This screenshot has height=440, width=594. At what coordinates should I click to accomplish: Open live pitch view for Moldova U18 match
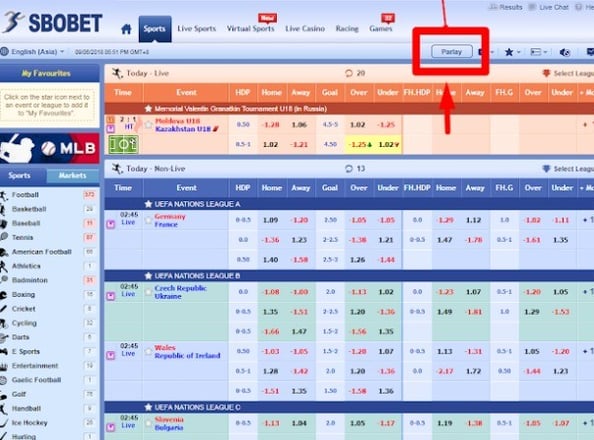tap(123, 144)
